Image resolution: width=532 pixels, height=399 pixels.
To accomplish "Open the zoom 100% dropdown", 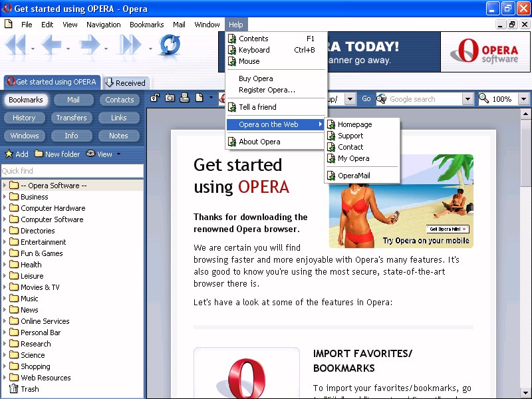I will point(523,99).
